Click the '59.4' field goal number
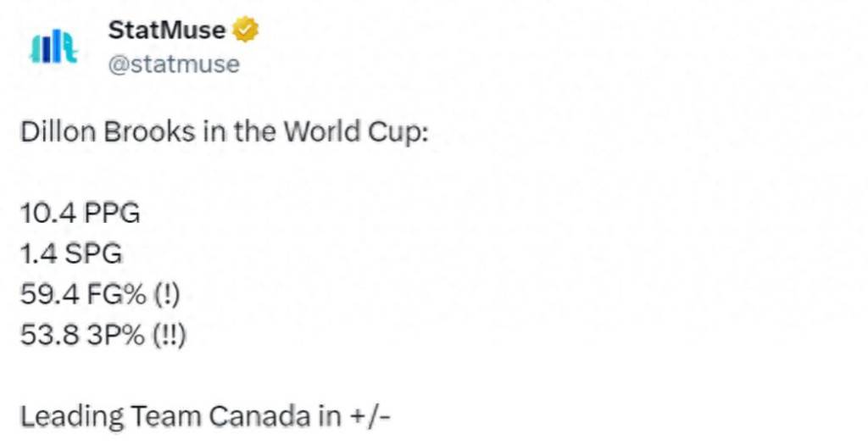868x445 pixels. (x=50, y=295)
